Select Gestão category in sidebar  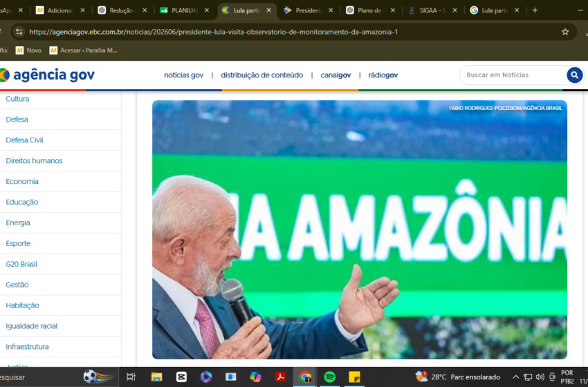pos(17,285)
